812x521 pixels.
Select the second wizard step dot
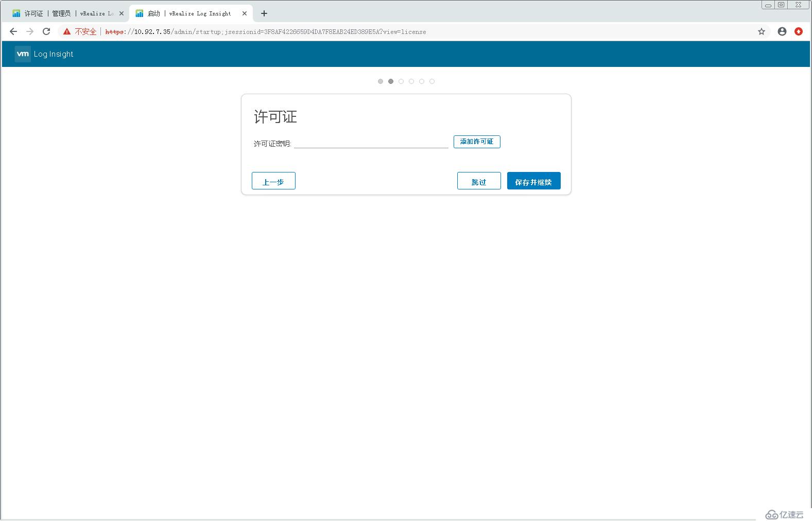tap(391, 81)
